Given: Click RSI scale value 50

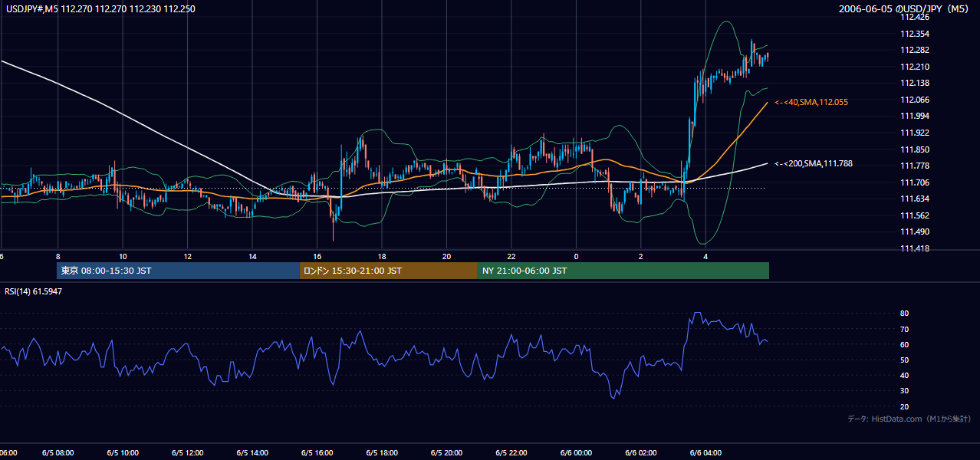Looking at the screenshot, I should coord(904,360).
